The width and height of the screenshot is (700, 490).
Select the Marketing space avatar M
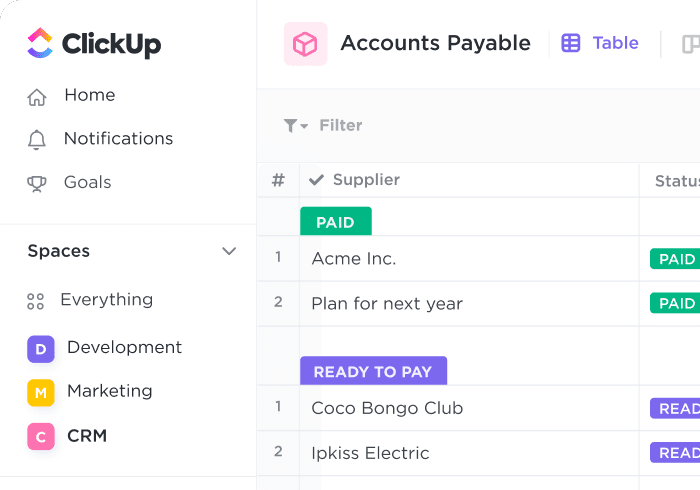[41, 392]
